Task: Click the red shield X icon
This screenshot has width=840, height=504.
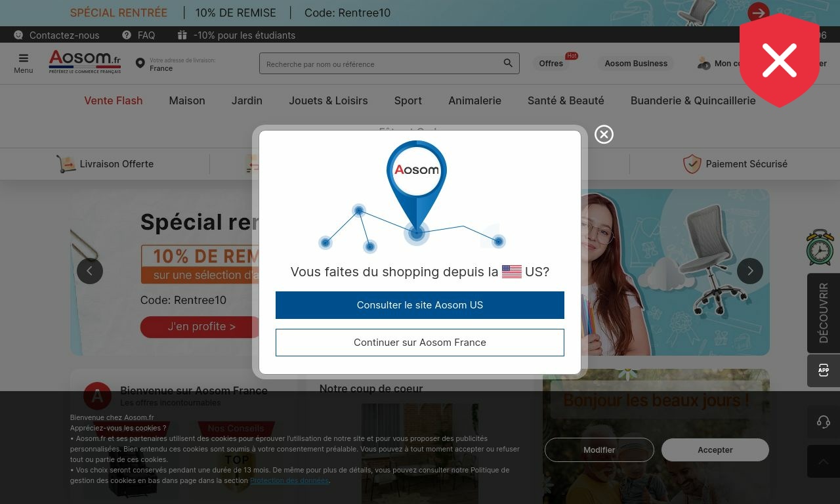Action: tap(779, 60)
